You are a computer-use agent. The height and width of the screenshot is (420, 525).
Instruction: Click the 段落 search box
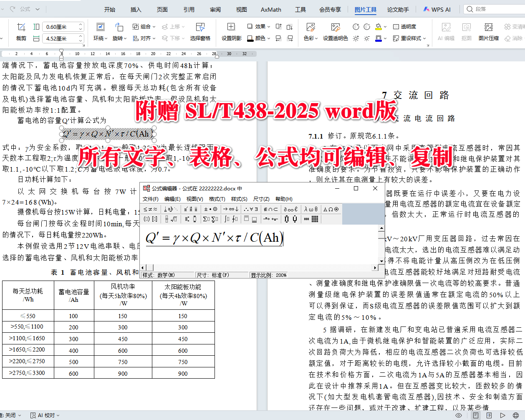(494, 9)
